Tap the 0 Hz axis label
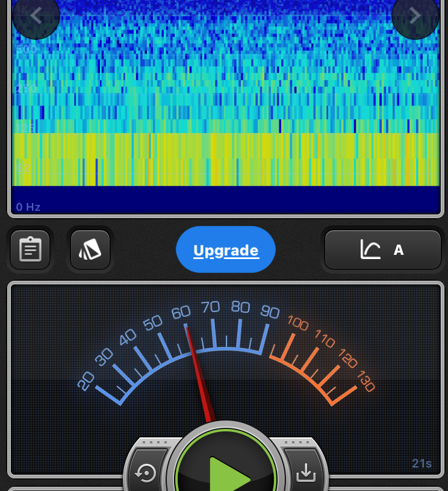448x491 pixels. 28,207
